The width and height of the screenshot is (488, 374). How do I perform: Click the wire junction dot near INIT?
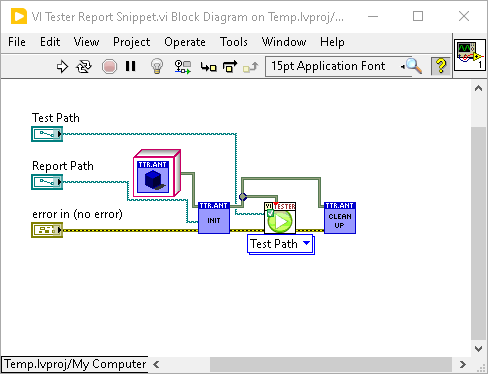pos(243,197)
